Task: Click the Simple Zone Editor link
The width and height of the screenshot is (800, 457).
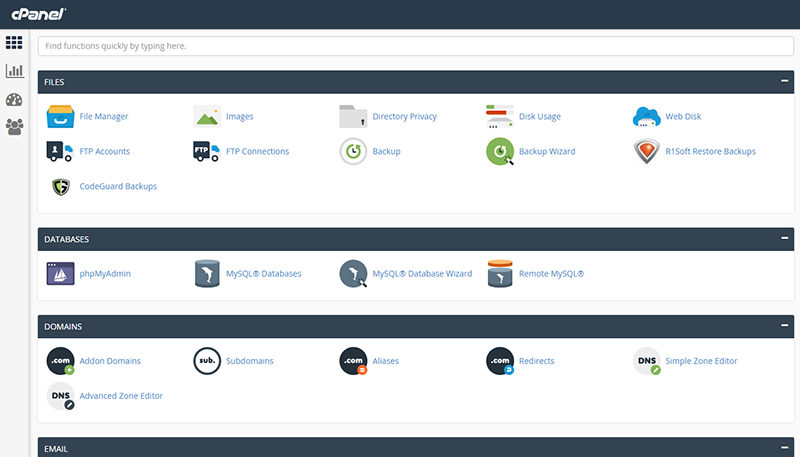Action: [x=702, y=361]
